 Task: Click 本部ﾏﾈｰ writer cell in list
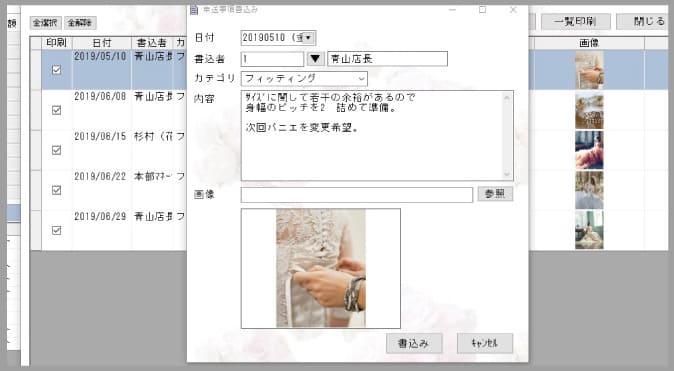coord(152,190)
